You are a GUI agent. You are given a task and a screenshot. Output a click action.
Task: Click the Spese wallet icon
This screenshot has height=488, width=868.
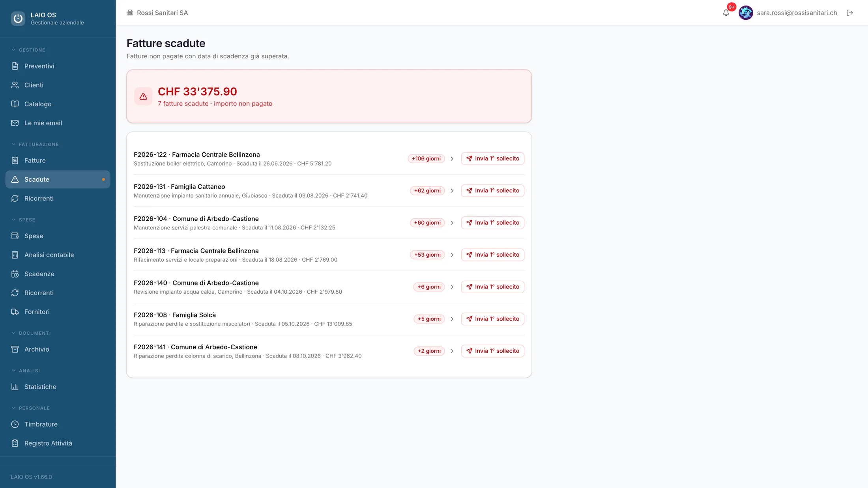15,236
